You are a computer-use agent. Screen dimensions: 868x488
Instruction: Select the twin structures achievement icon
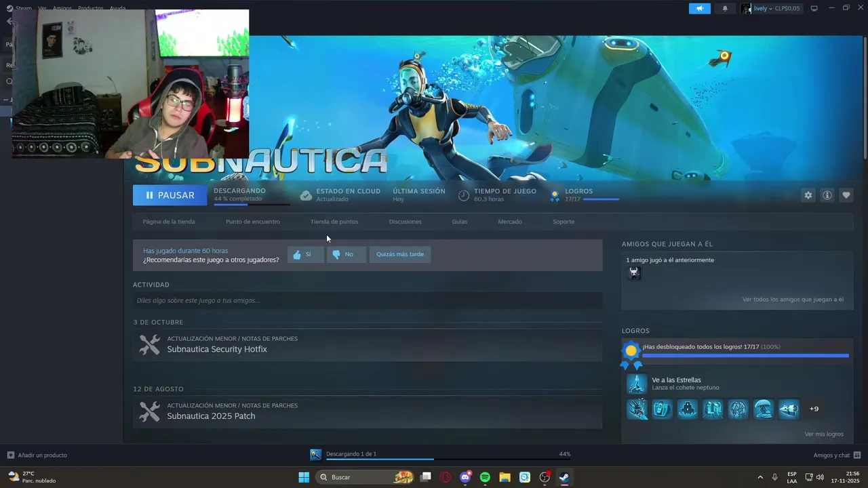tap(713, 409)
